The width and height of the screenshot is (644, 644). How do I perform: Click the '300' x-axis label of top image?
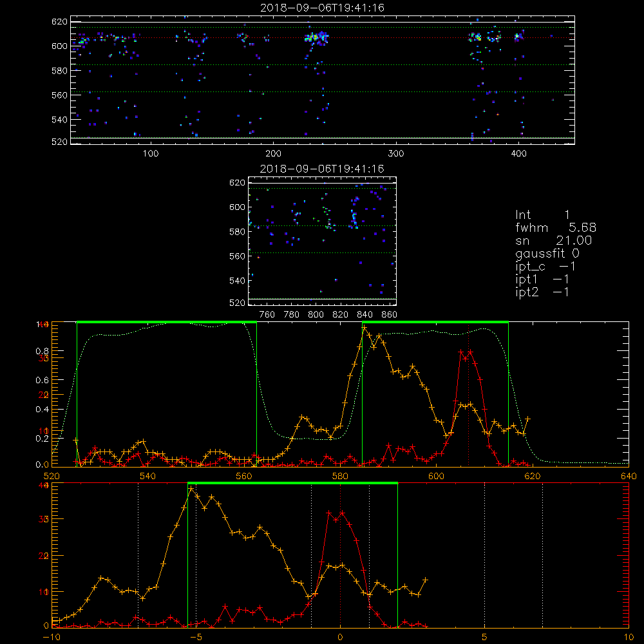[396, 154]
